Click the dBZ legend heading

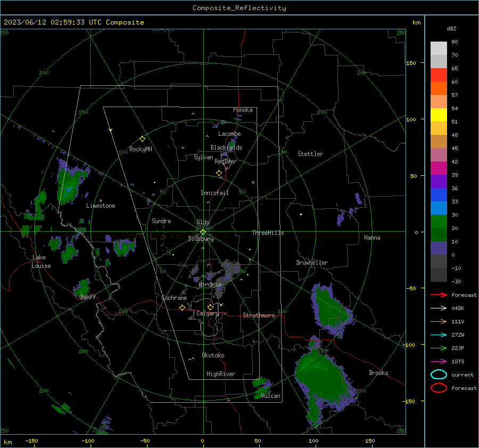coord(451,28)
